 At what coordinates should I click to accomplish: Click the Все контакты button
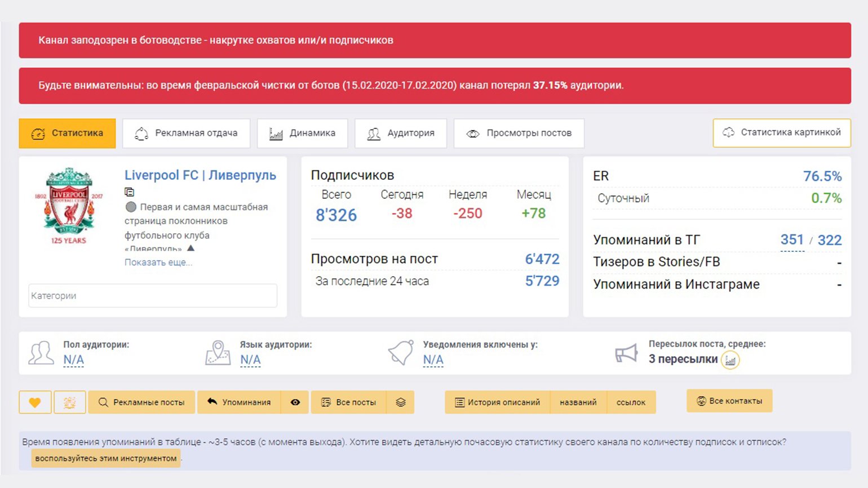[x=729, y=401]
